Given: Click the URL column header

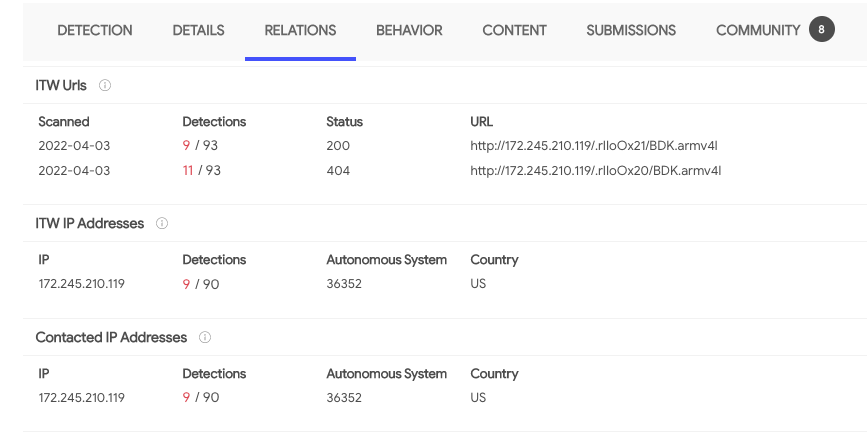Looking at the screenshot, I should click(481, 122).
